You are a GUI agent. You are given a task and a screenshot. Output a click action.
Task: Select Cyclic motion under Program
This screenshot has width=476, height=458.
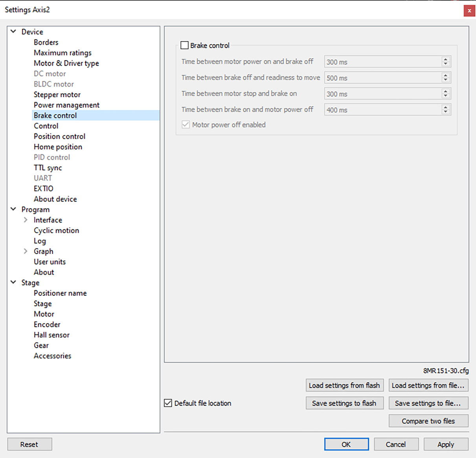click(x=56, y=230)
